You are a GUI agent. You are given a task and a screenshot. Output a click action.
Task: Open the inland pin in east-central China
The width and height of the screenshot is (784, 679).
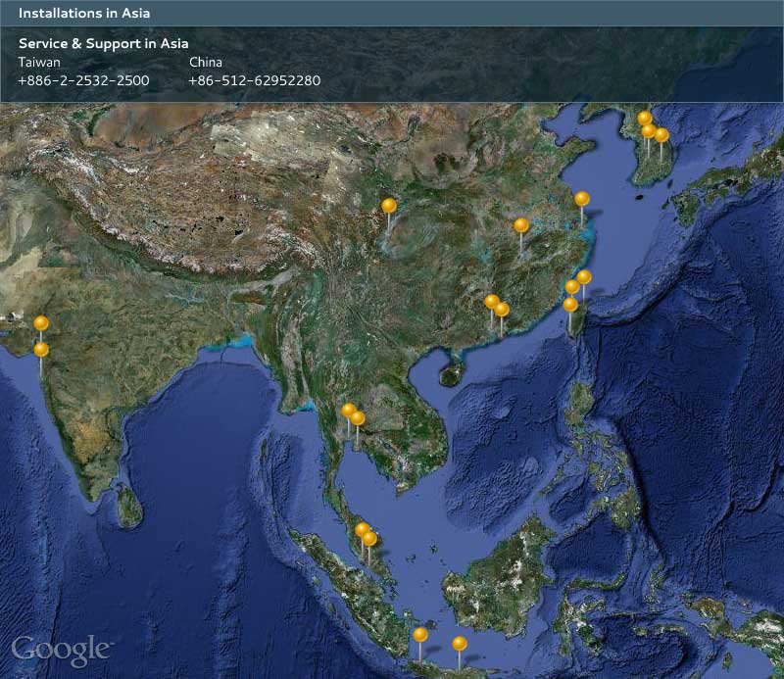pos(521,225)
